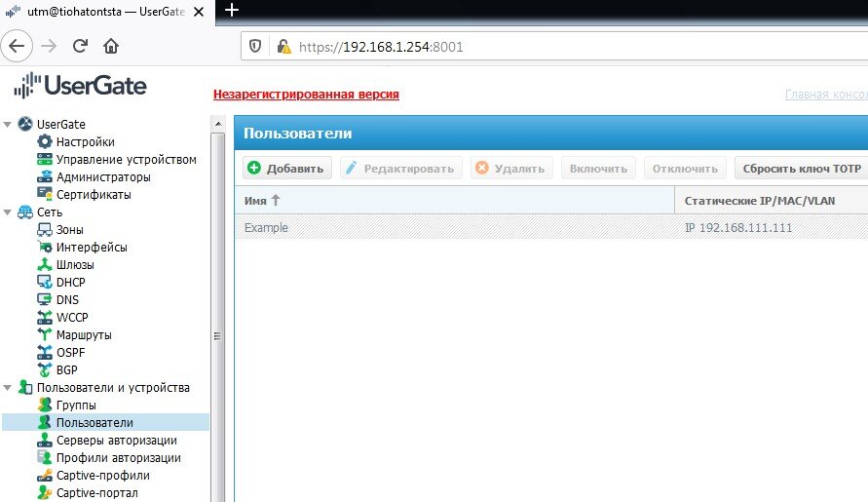Viewport: 868px width, 502px height.
Task: Open the Сертификаты certificate icon
Action: click(x=44, y=195)
